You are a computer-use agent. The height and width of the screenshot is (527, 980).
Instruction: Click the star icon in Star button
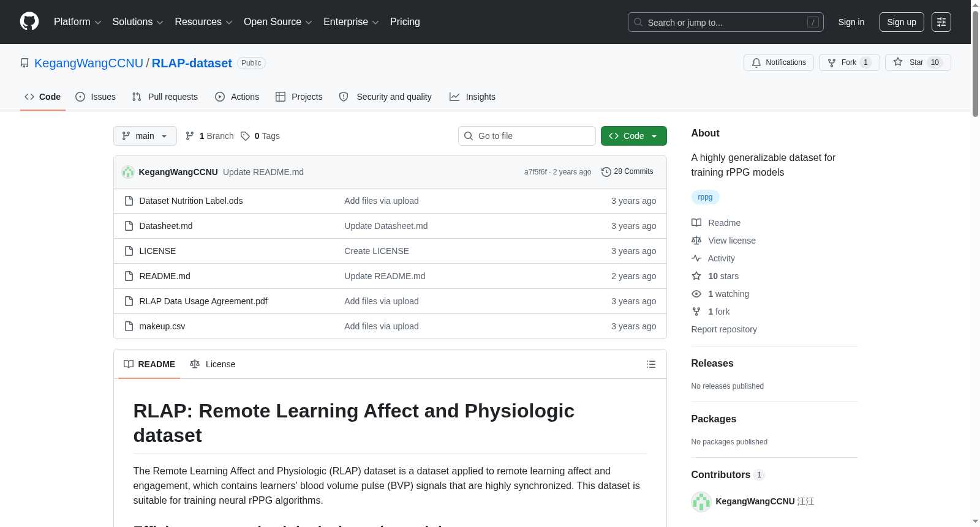coord(898,62)
